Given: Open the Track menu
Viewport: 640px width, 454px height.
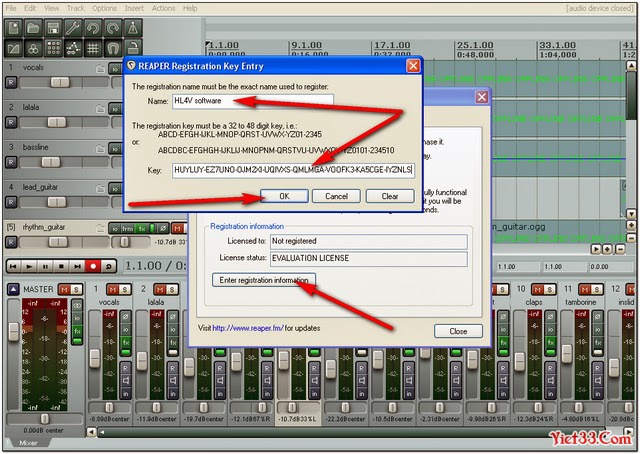Looking at the screenshot, I should 76,8.
